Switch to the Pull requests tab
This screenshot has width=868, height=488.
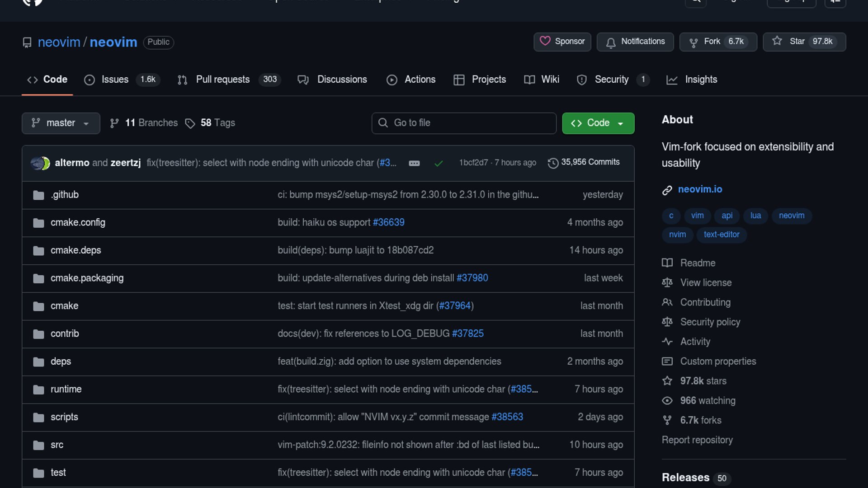(x=222, y=80)
